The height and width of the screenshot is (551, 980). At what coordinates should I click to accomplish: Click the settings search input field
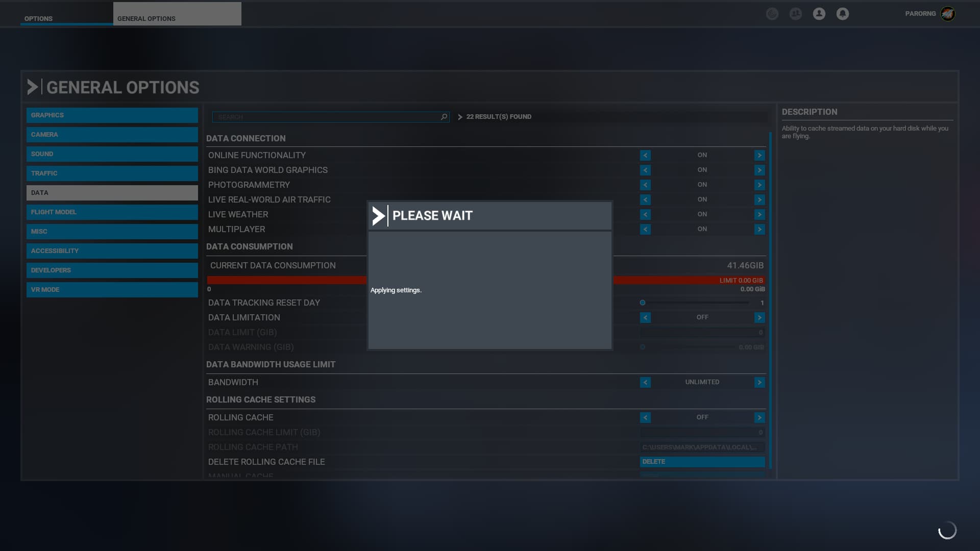click(x=327, y=117)
